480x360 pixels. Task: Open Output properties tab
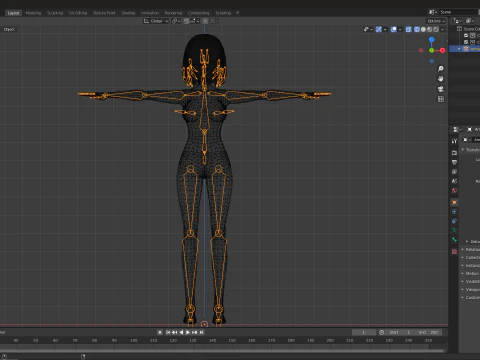[x=454, y=162]
